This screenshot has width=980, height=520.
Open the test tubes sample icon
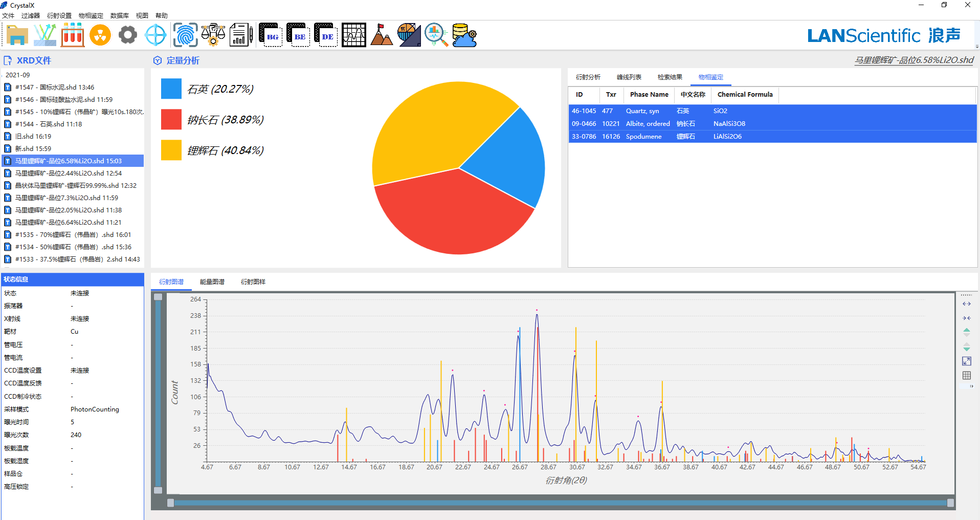click(x=73, y=35)
